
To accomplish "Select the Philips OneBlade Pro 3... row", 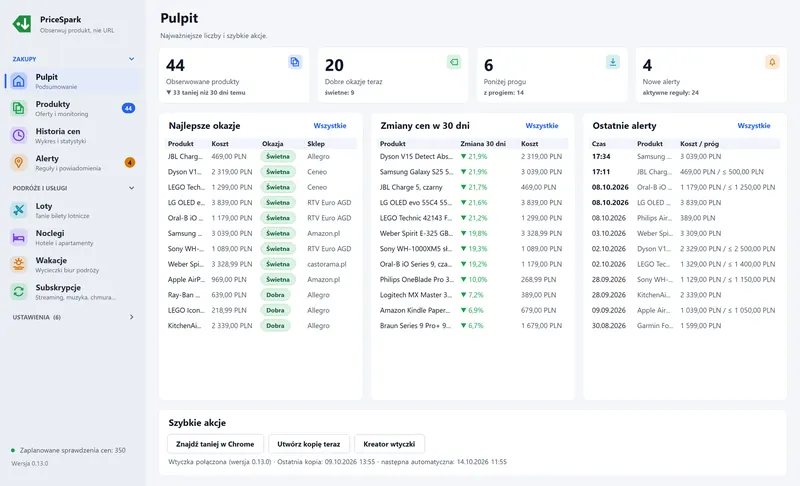I will click(x=472, y=279).
